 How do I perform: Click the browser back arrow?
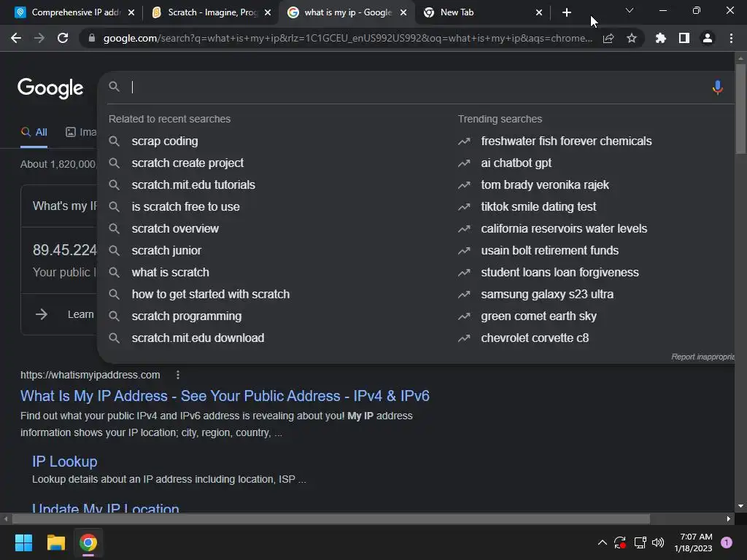pos(16,38)
